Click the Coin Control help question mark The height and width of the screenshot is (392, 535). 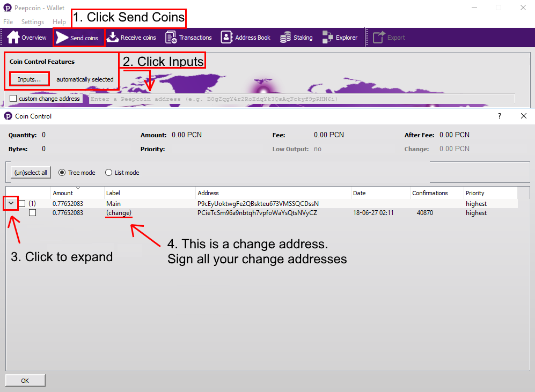click(500, 116)
